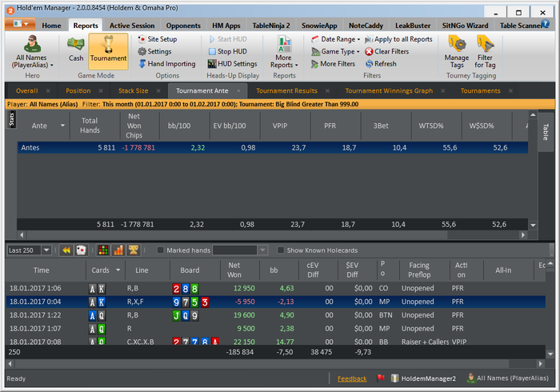The image size is (560, 392).
Task: Open Site Setup options
Action: point(158,39)
